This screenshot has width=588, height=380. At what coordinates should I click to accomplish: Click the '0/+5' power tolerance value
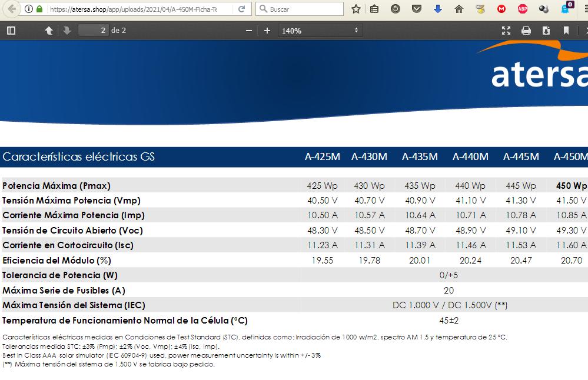coord(449,275)
